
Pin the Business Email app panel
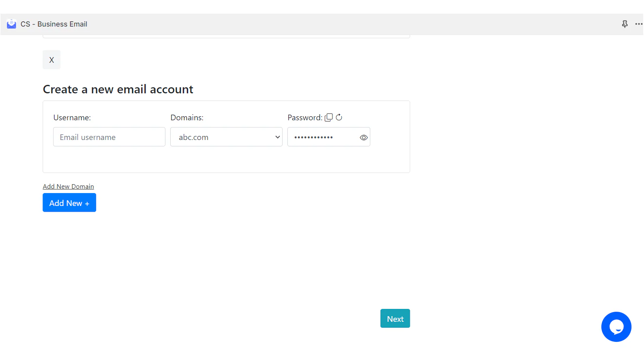625,24
